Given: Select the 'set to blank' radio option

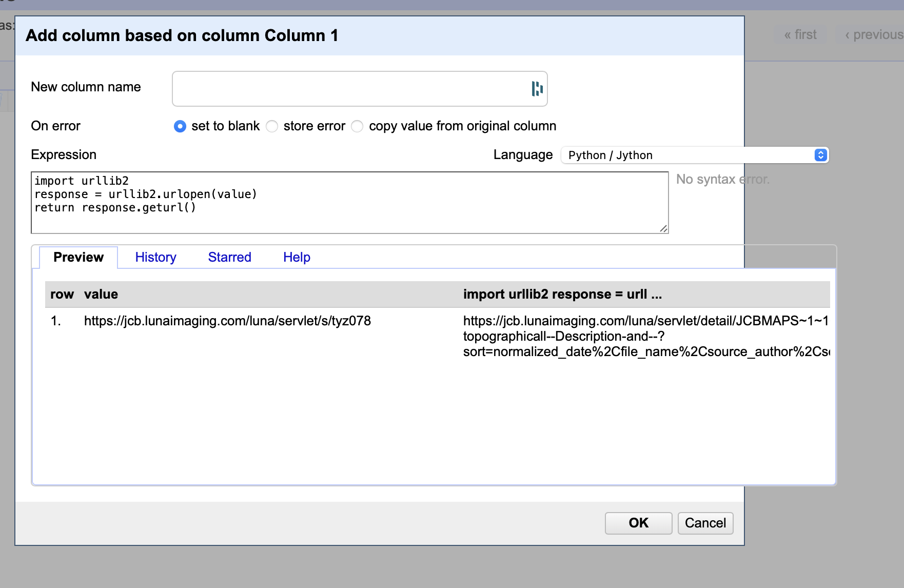Looking at the screenshot, I should [180, 126].
